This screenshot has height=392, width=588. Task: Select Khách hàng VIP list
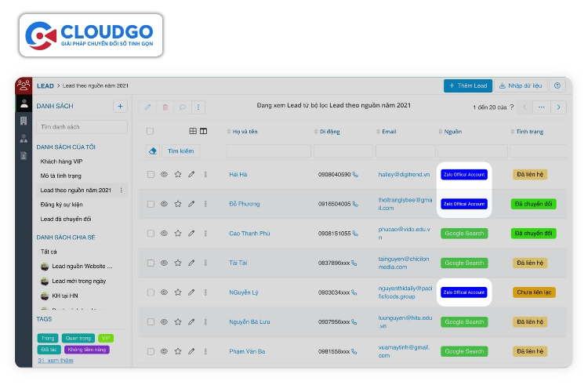pyautogui.click(x=61, y=161)
